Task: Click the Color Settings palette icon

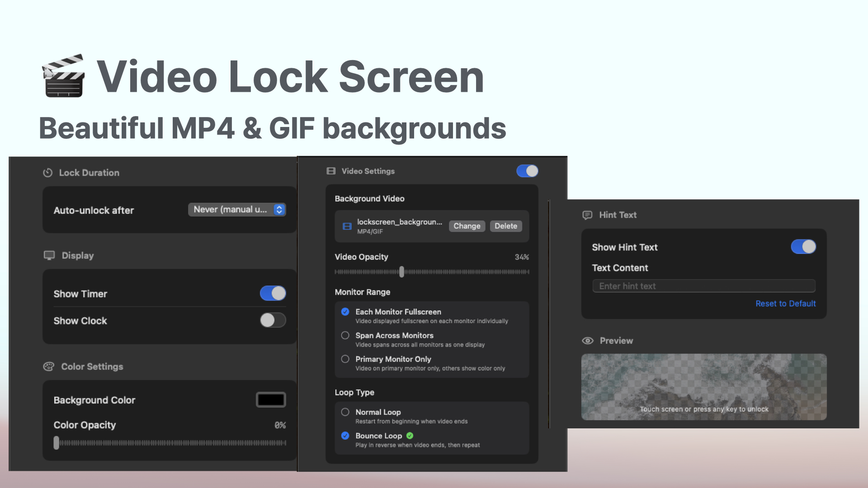Action: click(x=48, y=366)
